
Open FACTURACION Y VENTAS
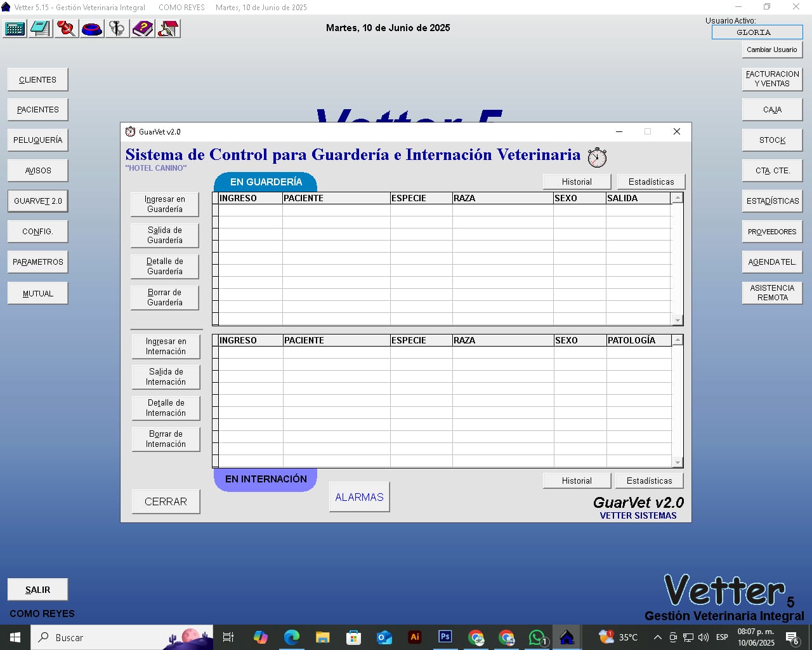pos(772,79)
